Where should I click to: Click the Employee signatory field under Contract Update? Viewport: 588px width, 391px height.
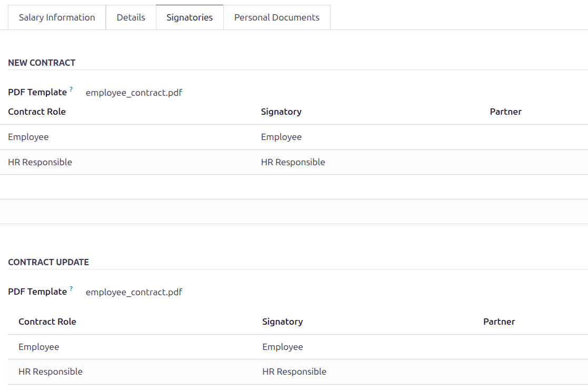pos(283,347)
